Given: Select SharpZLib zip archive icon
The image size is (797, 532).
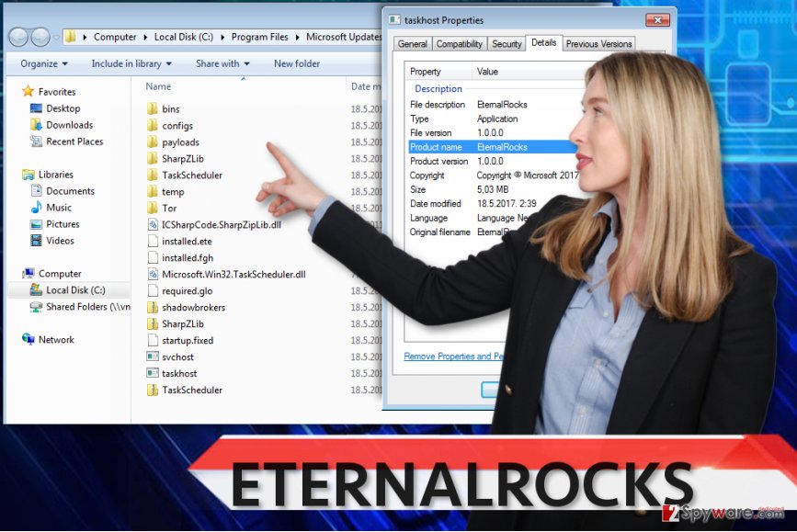Looking at the screenshot, I should (x=152, y=323).
